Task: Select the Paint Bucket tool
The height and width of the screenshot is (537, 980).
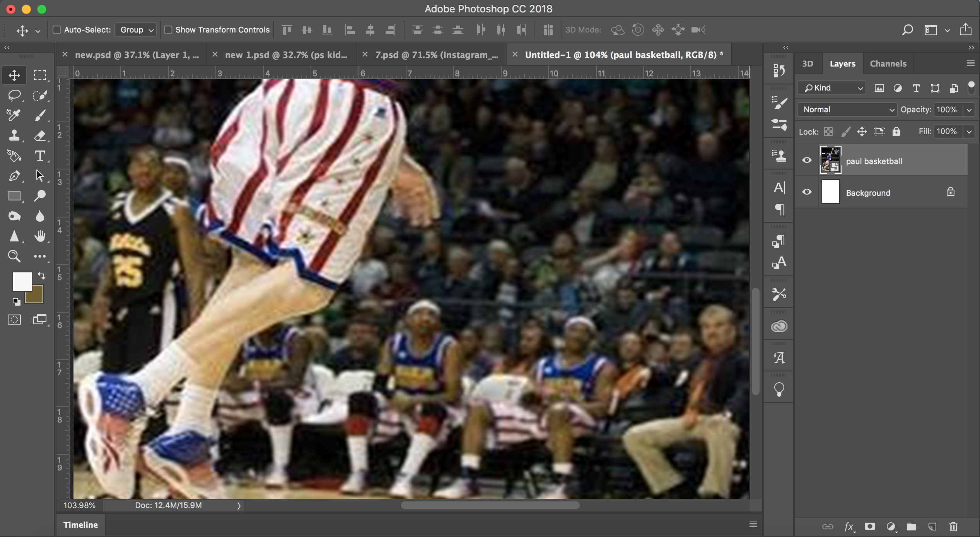Action: (x=14, y=156)
